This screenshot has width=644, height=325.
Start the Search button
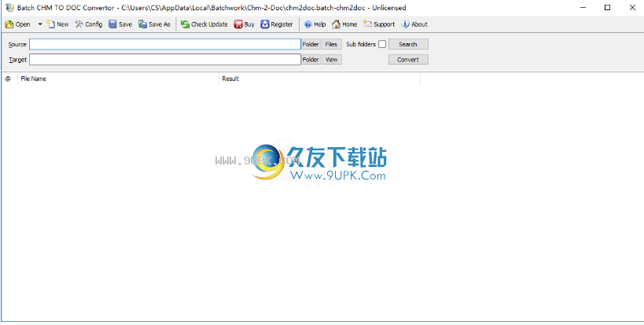(x=408, y=44)
